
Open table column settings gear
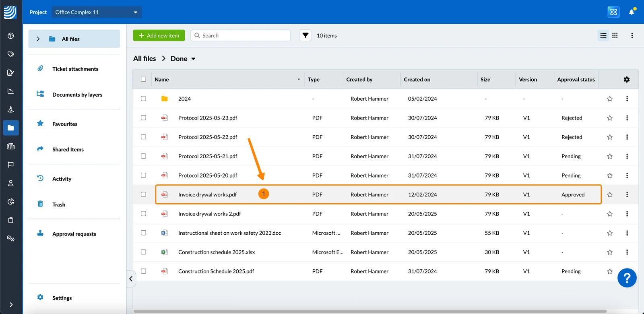coord(627,79)
